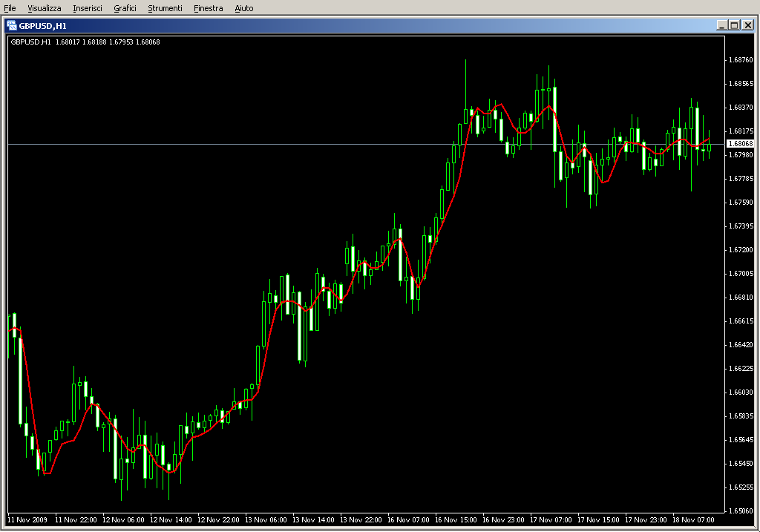Maximize the GBPUSD,H1 chart window
This screenshot has height=532, width=760.
point(734,25)
